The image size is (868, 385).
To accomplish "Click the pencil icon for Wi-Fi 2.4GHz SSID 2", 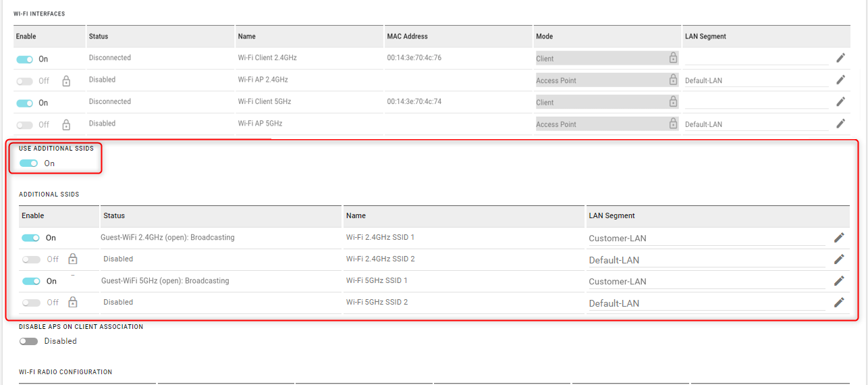I will pos(839,259).
